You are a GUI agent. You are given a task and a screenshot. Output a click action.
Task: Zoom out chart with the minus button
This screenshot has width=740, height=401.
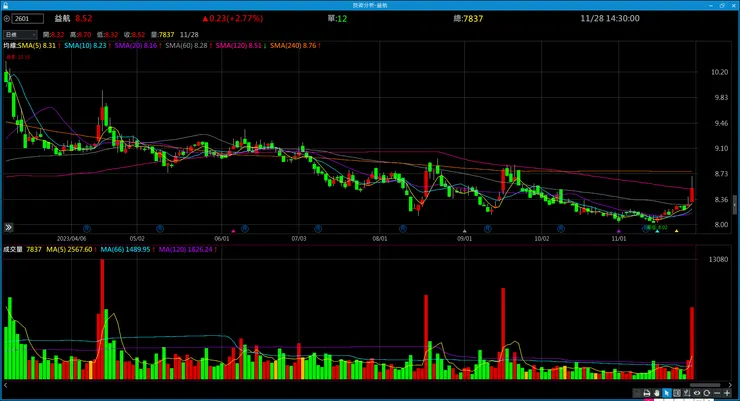click(717, 393)
